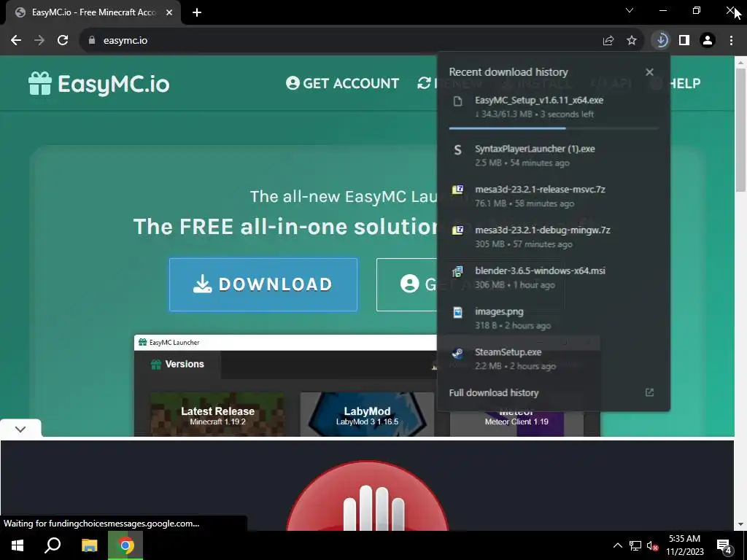
Task: Click the red hand ad graphic
Action: (x=367, y=496)
